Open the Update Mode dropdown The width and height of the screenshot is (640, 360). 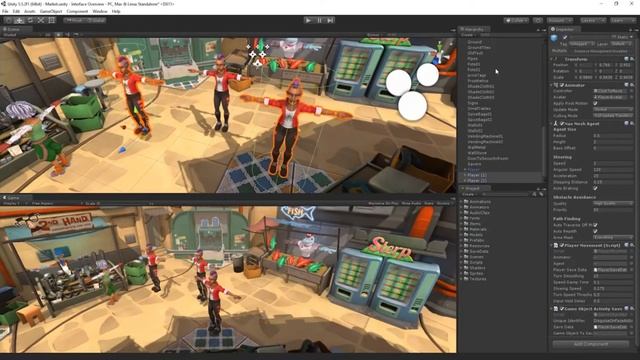pos(613,109)
